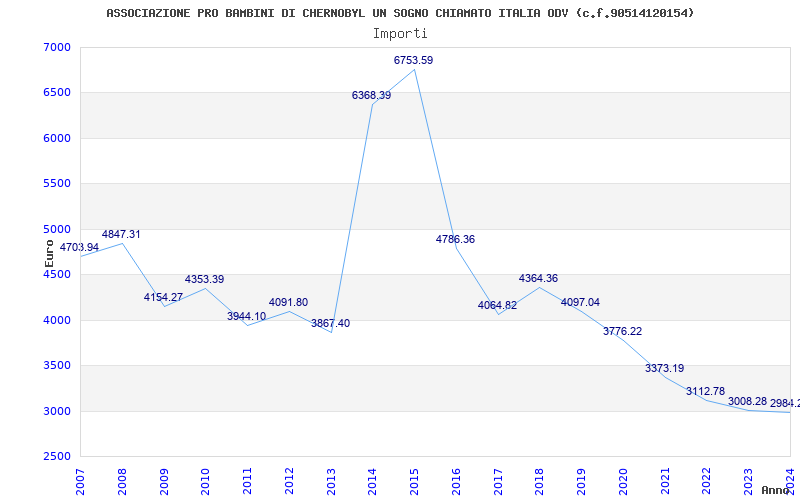Click data label 3944.10
The height and width of the screenshot is (500, 800).
(x=246, y=316)
